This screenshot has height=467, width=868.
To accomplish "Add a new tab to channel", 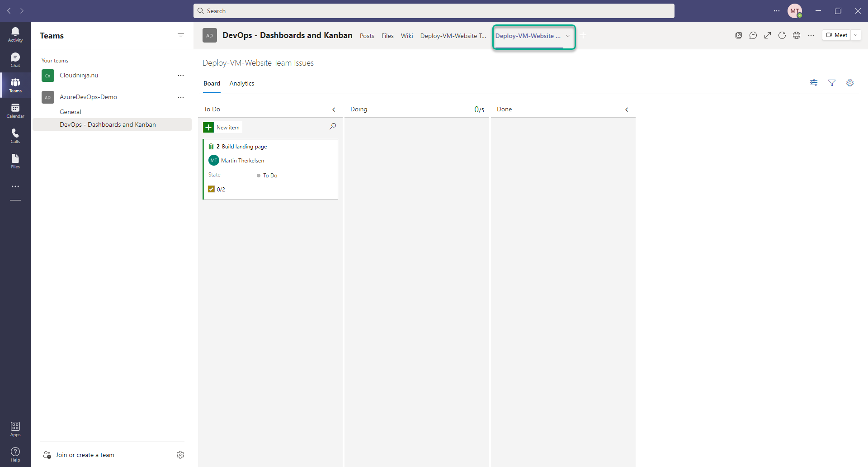I will (x=583, y=35).
